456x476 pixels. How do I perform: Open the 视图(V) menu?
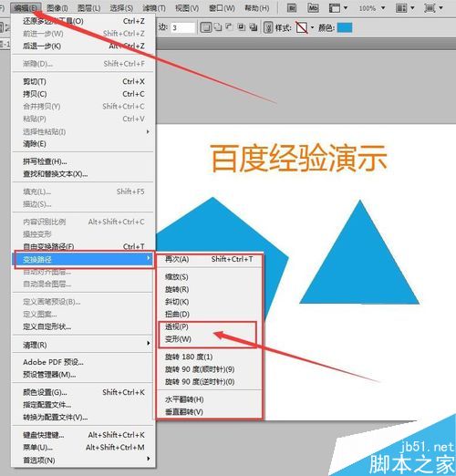[x=187, y=8]
